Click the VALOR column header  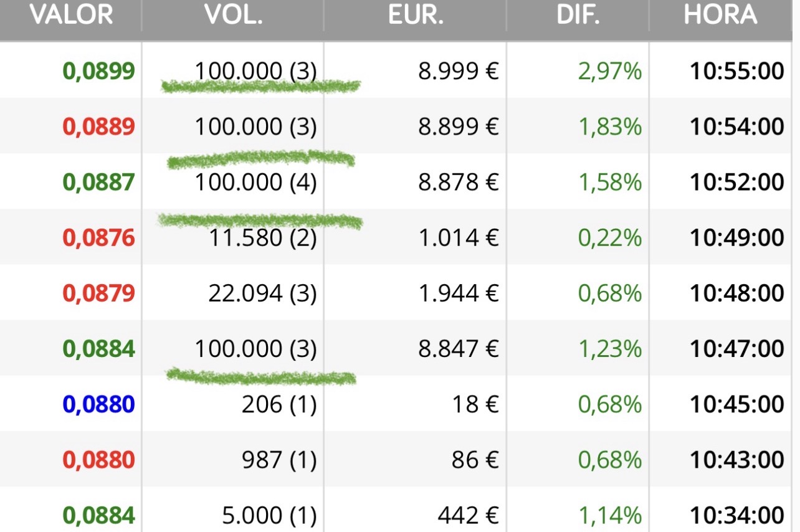[72, 14]
